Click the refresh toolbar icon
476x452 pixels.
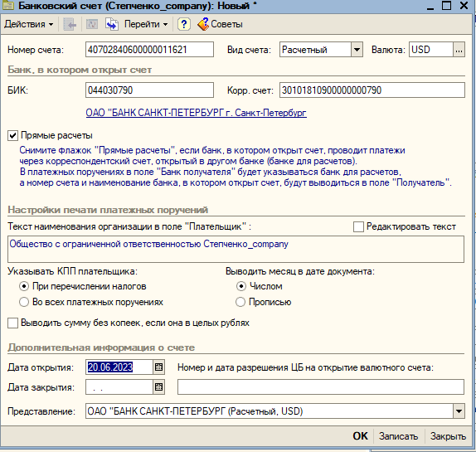point(92,24)
